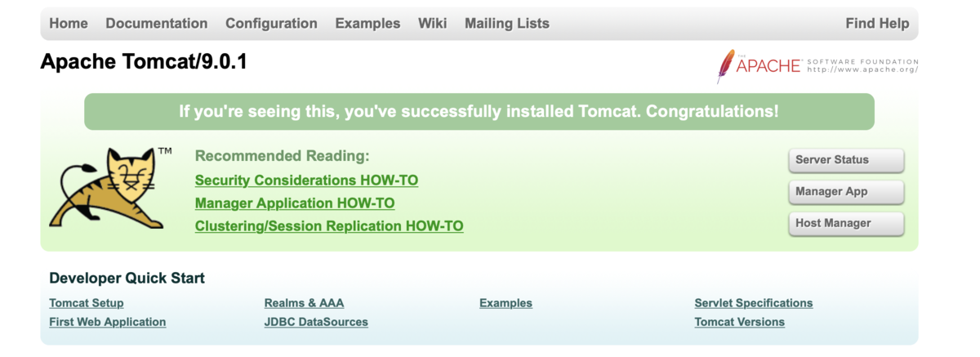Image resolution: width=980 pixels, height=357 pixels.
Task: Follow the Servlet Specifications link
Action: click(x=753, y=304)
